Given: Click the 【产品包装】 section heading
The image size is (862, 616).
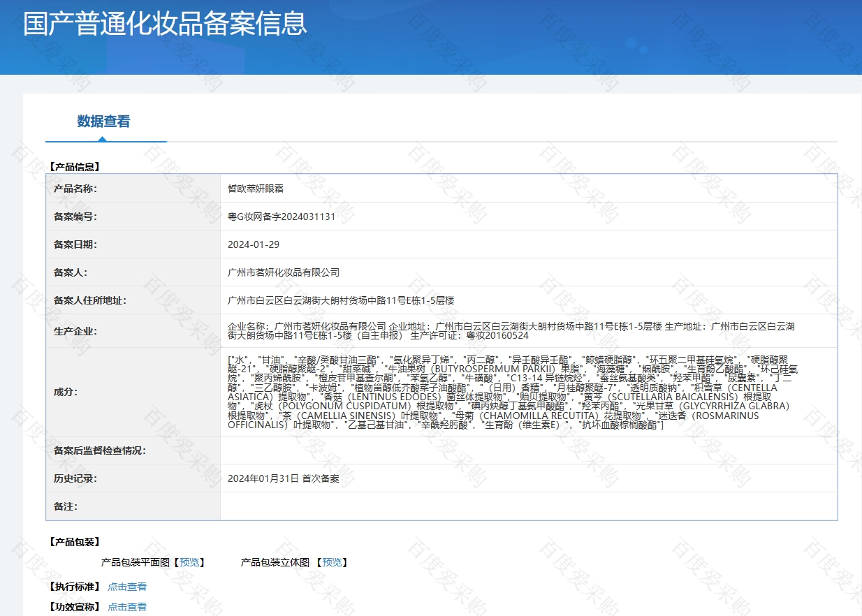Looking at the screenshot, I should point(75,542).
